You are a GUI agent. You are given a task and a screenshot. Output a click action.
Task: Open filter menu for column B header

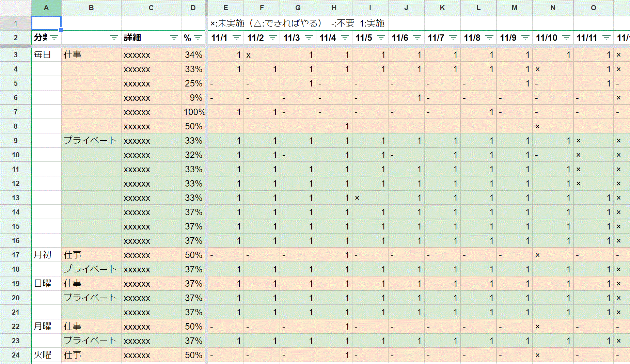tap(114, 38)
